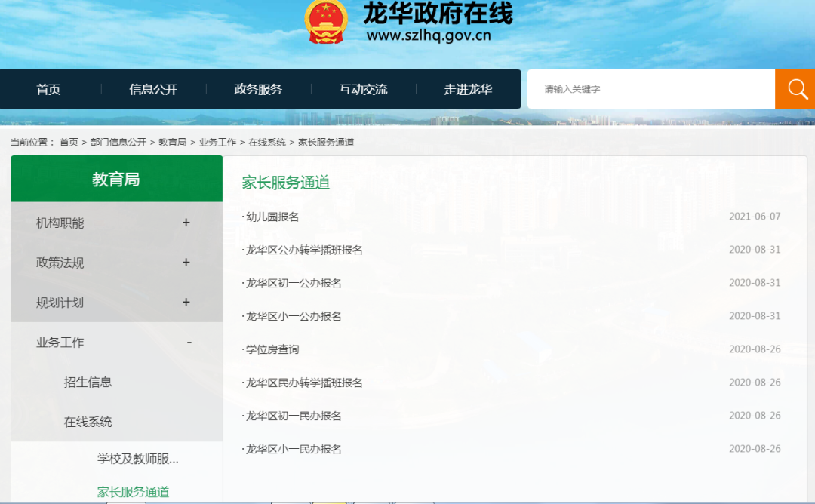Open the 互动交流 navigation item
The width and height of the screenshot is (815, 504).
pyautogui.click(x=363, y=89)
